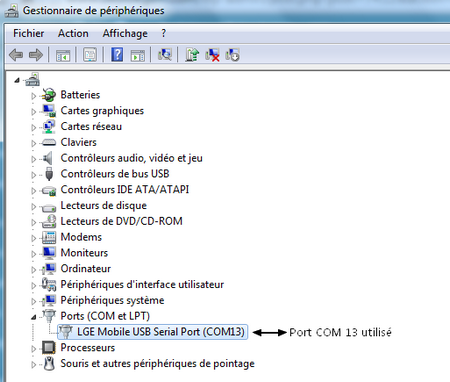Expand the Modems category
450x382 pixels.
[34, 238]
